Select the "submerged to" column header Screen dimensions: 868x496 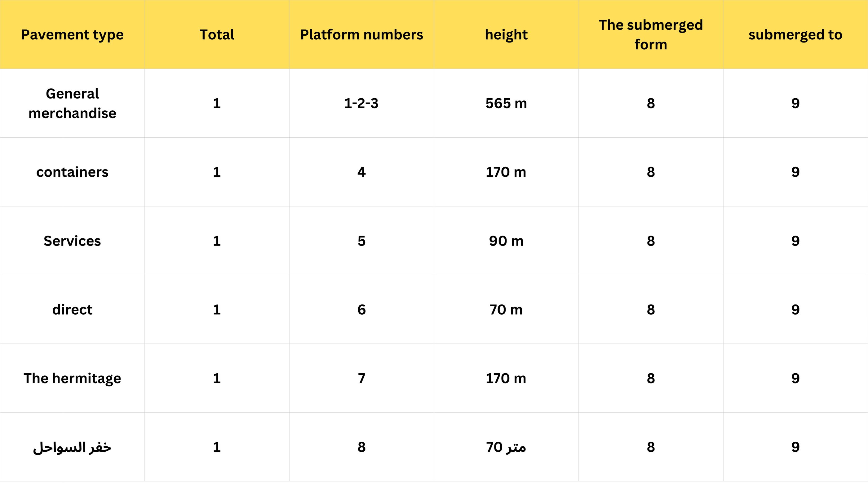click(795, 35)
